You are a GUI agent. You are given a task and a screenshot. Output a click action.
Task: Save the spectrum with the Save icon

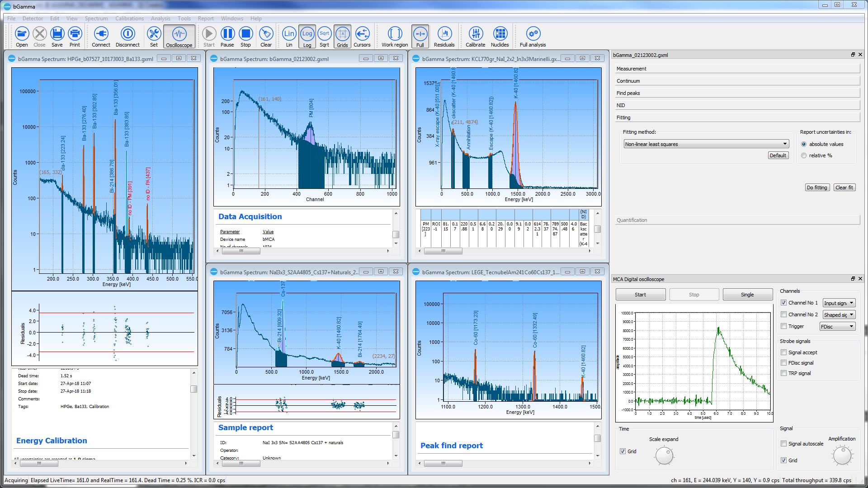pos(57,37)
